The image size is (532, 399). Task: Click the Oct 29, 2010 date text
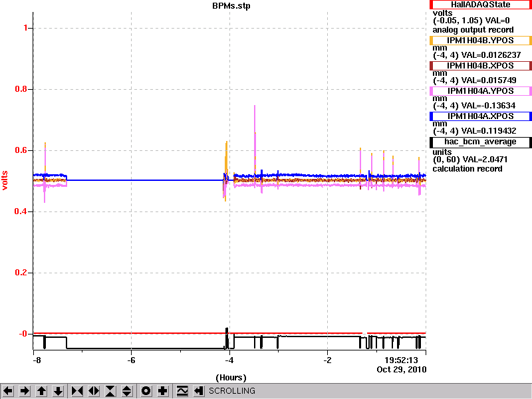click(402, 370)
